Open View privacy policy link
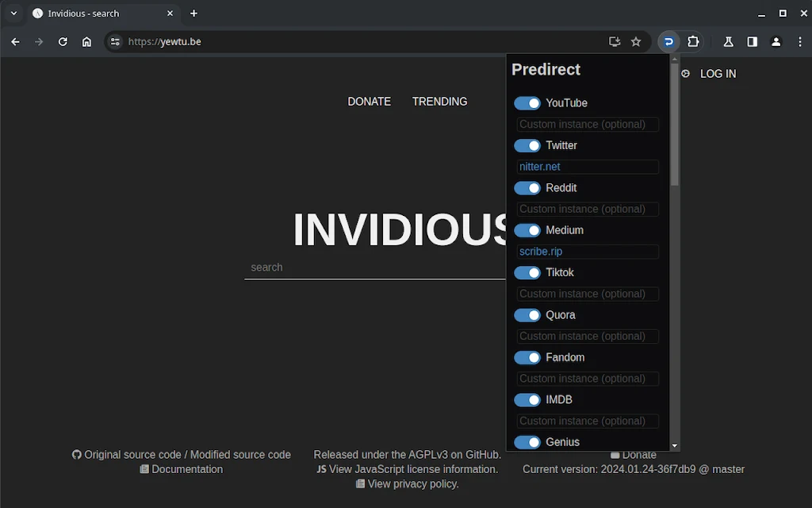Viewport: 812px width, 508px height. 412,484
